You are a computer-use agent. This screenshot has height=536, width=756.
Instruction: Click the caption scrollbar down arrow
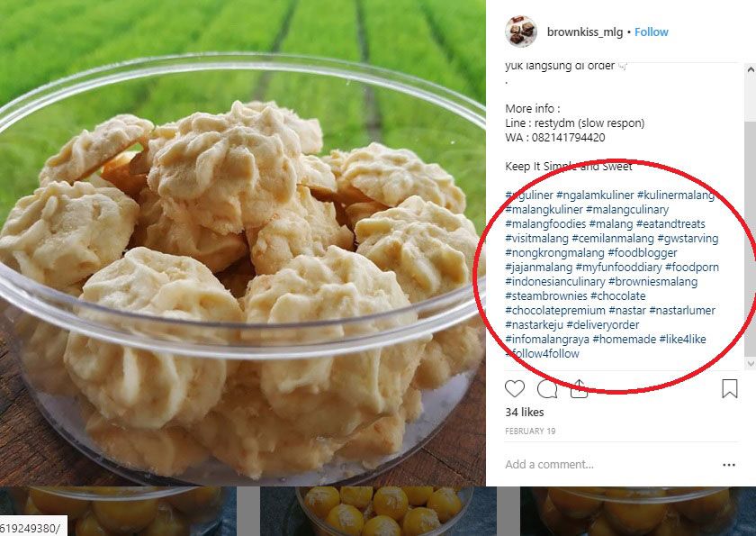pyautogui.click(x=751, y=363)
